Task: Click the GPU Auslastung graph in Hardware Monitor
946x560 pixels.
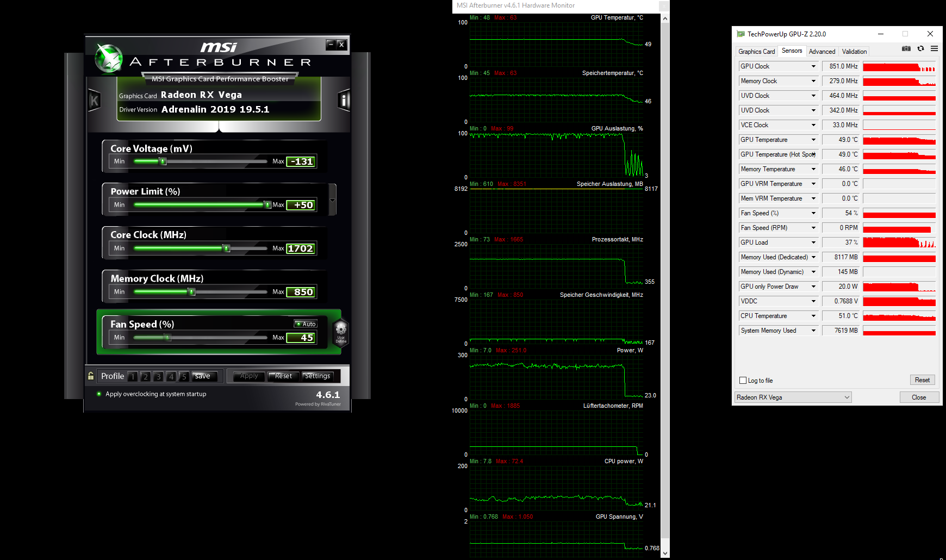Action: 556,155
